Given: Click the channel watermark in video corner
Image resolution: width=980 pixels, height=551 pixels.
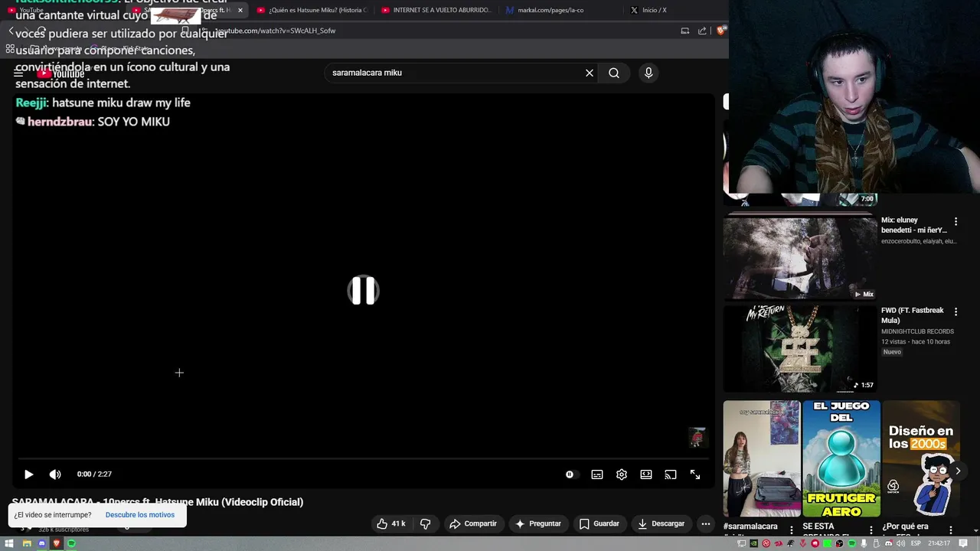Looking at the screenshot, I should click(696, 437).
